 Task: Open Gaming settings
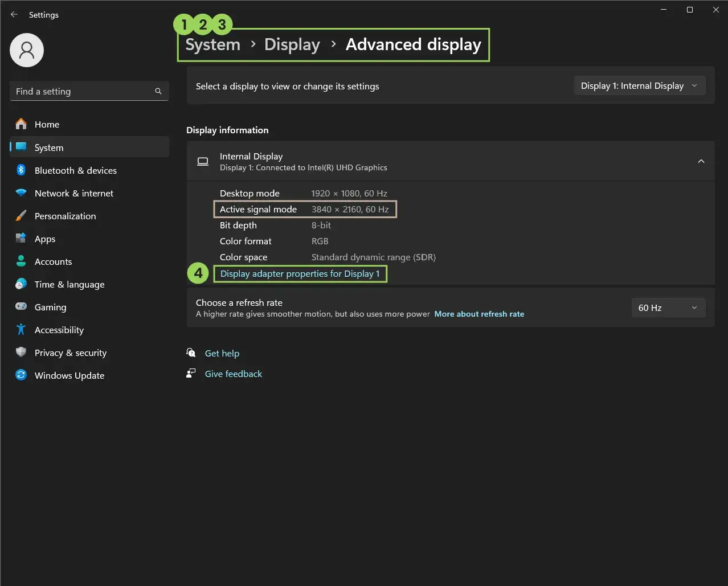coord(89,307)
